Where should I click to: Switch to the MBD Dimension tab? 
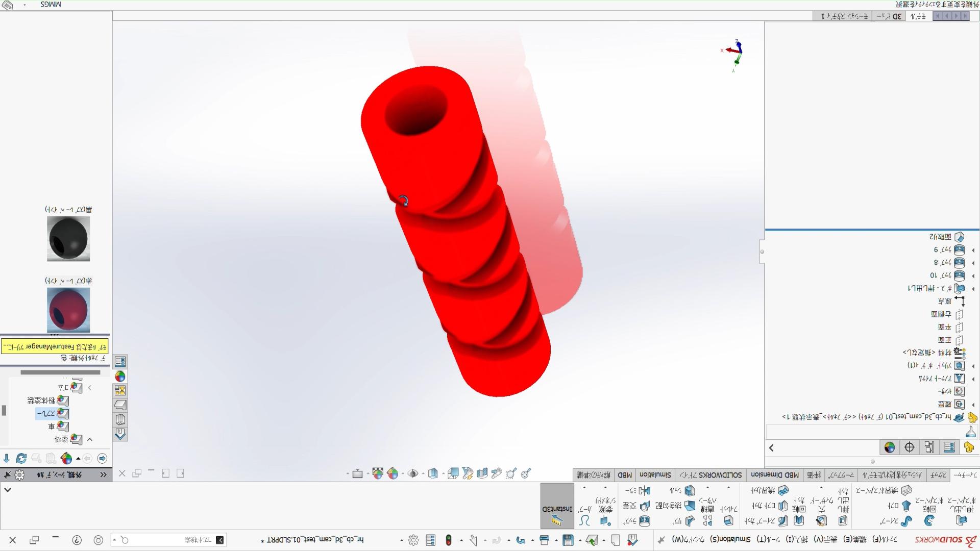click(775, 475)
